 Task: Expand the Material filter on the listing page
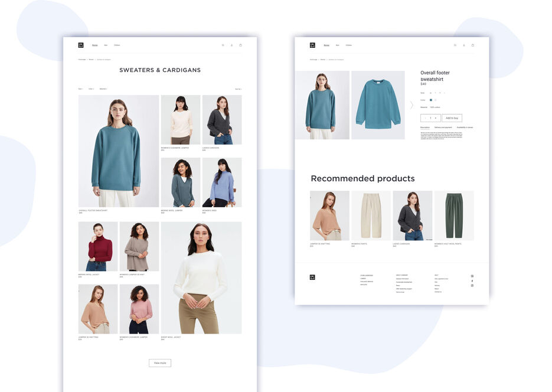tap(103, 89)
